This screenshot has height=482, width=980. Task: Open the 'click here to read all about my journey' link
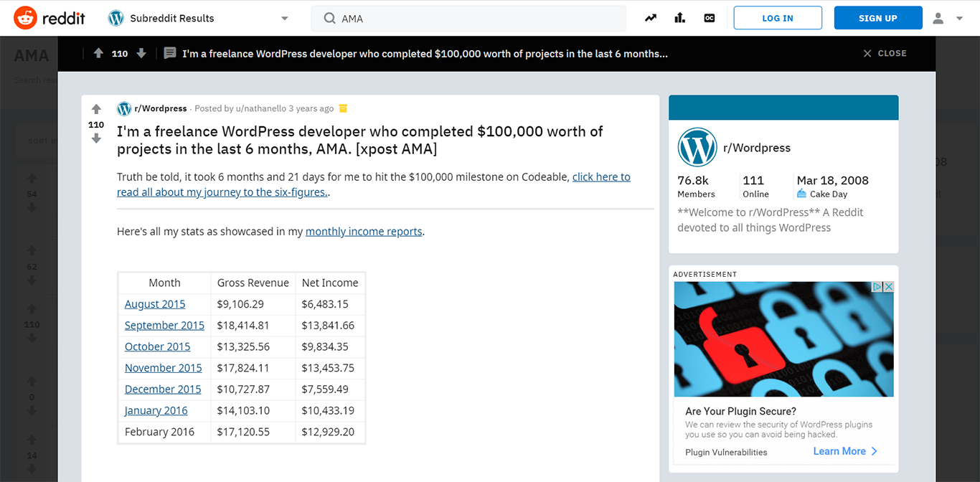tap(374, 184)
